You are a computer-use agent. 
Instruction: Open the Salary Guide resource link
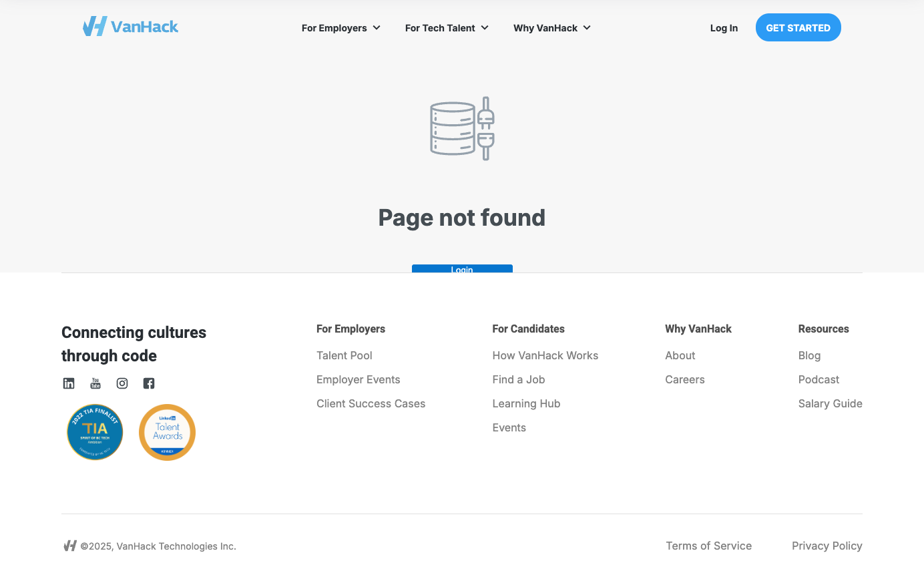[x=830, y=403]
